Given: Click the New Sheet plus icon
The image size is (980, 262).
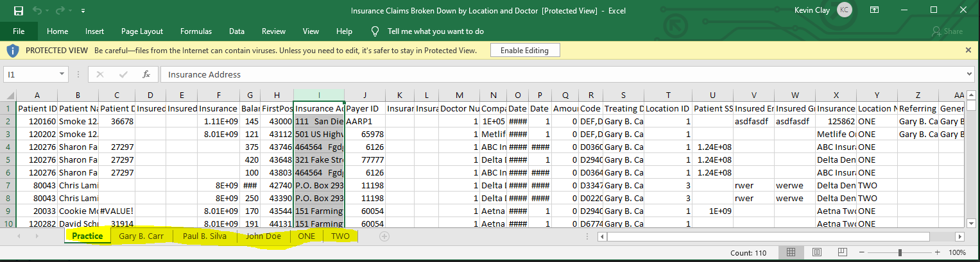Looking at the screenshot, I should [384, 236].
